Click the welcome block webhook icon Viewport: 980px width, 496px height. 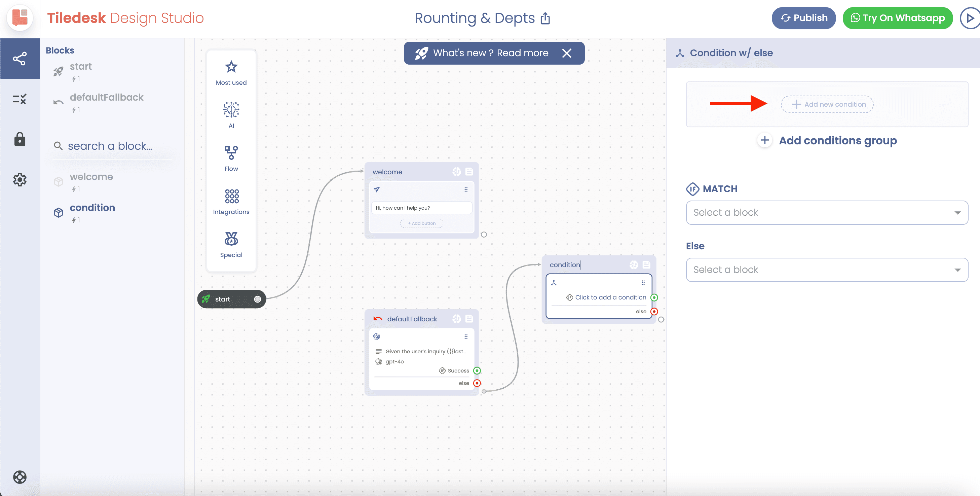456,172
